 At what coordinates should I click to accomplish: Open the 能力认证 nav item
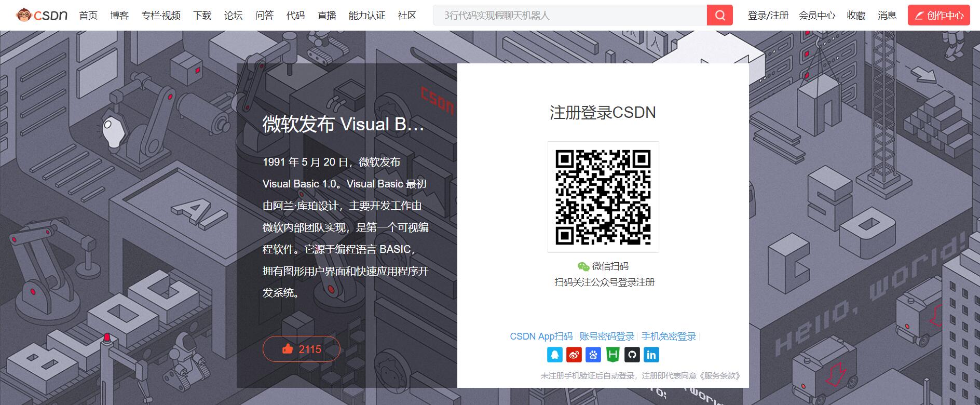click(367, 16)
